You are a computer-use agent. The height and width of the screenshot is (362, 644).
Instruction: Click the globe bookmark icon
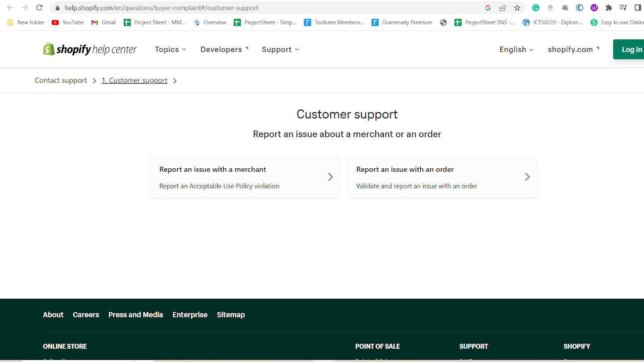coord(444,22)
